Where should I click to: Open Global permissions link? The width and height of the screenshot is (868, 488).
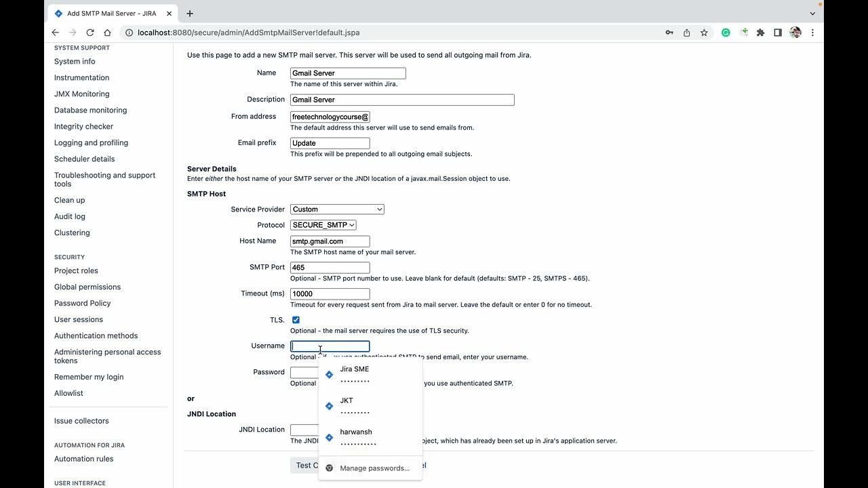pos(87,287)
